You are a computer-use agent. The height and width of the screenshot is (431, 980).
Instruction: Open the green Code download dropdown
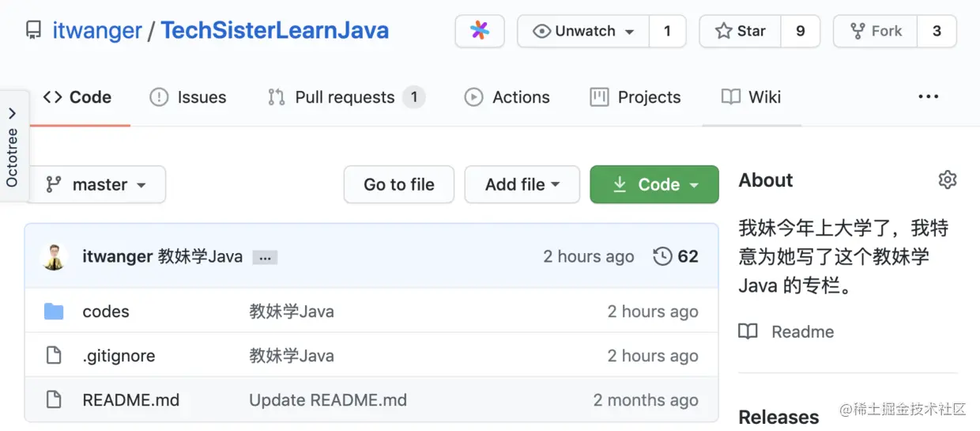coord(654,184)
